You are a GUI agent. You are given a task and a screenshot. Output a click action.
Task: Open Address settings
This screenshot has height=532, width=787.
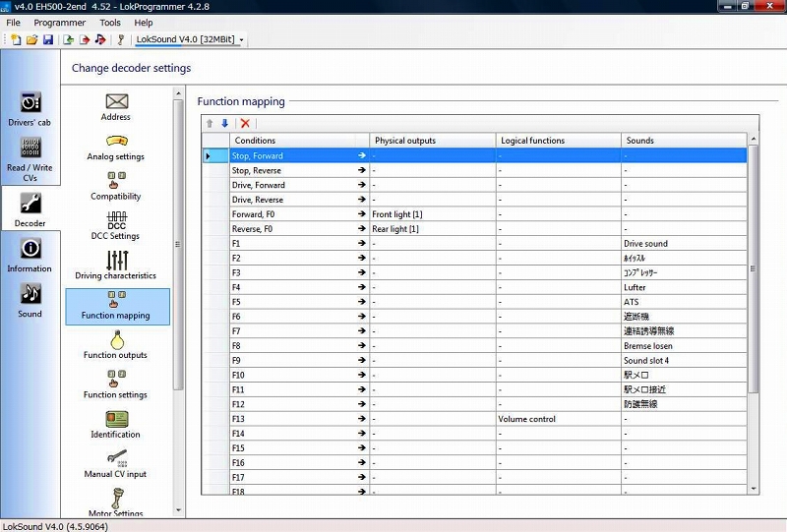(x=116, y=107)
